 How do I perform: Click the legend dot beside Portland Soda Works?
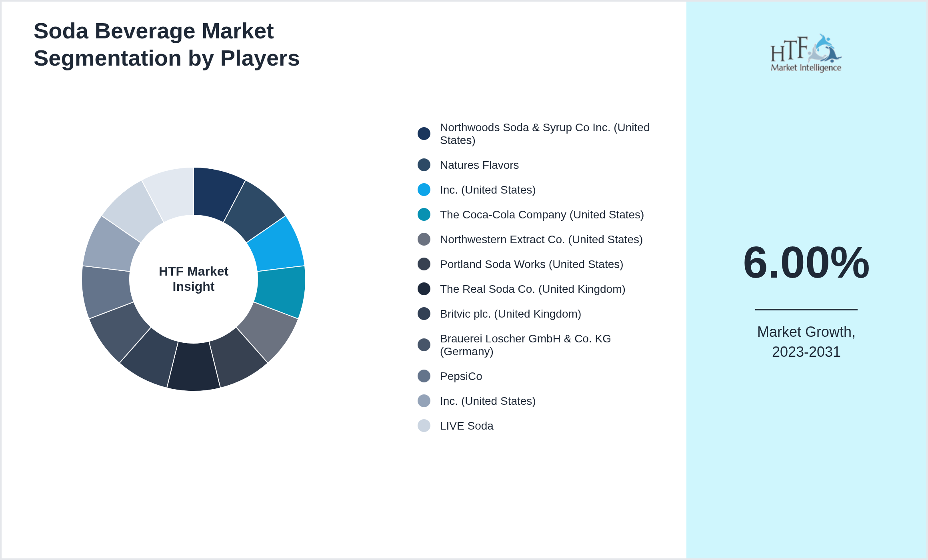point(424,264)
